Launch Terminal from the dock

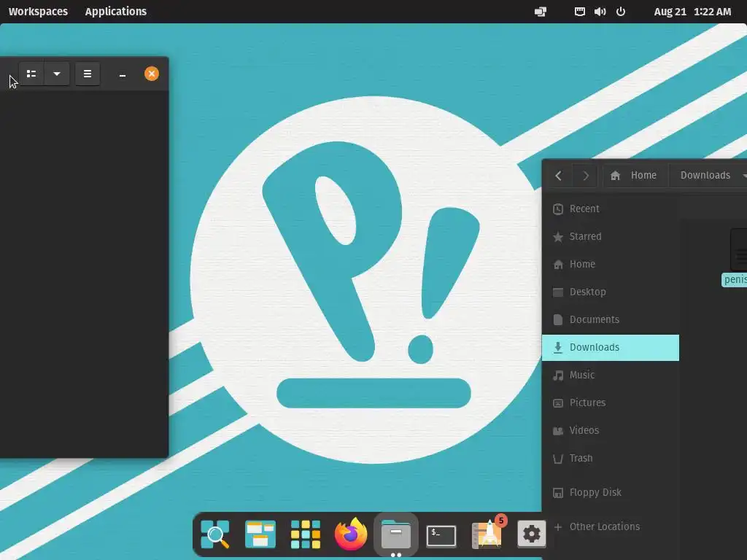[441, 536]
